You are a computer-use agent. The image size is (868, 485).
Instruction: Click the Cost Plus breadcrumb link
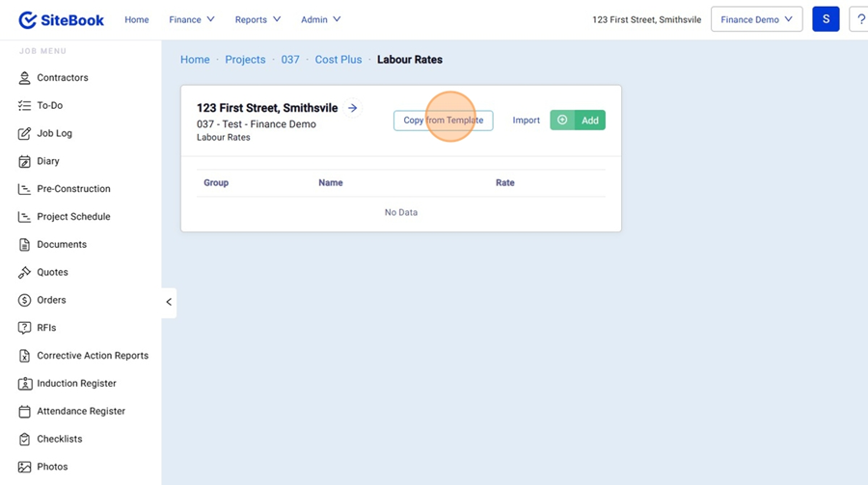pos(339,60)
